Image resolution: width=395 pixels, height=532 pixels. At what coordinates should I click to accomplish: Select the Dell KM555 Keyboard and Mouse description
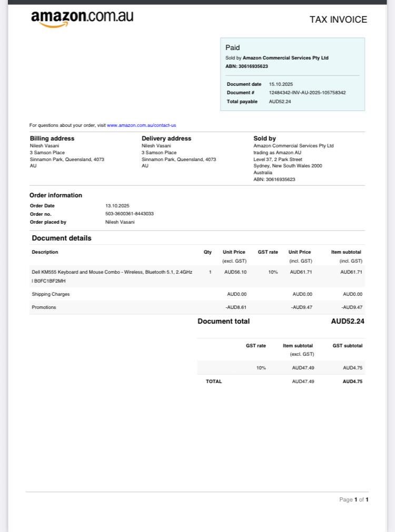112,273
